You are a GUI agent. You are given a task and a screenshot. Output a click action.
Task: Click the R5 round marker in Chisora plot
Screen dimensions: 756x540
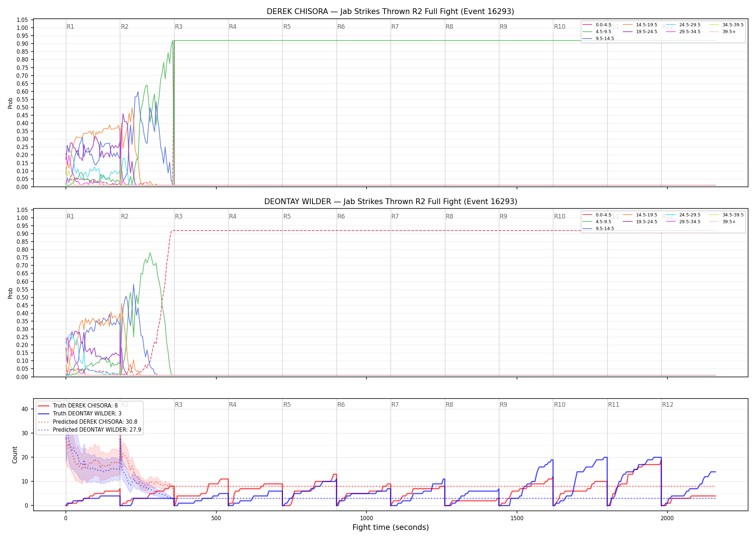click(287, 27)
